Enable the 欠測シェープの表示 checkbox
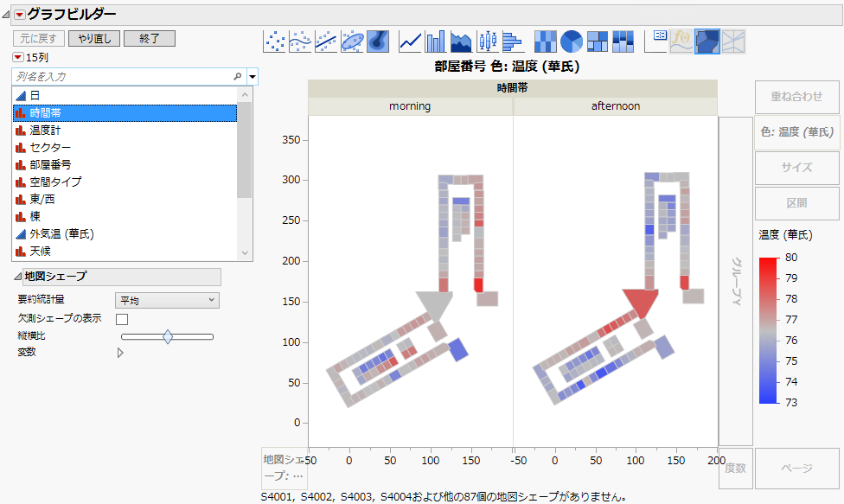 click(x=121, y=319)
